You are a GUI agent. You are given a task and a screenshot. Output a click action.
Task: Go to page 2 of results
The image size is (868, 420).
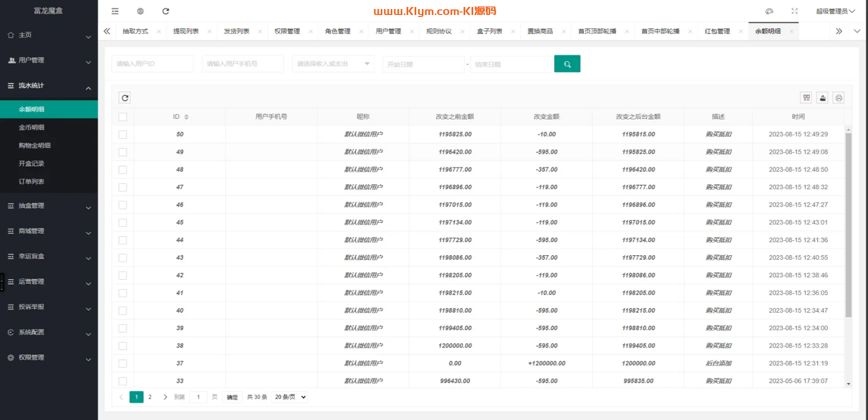pos(150,397)
